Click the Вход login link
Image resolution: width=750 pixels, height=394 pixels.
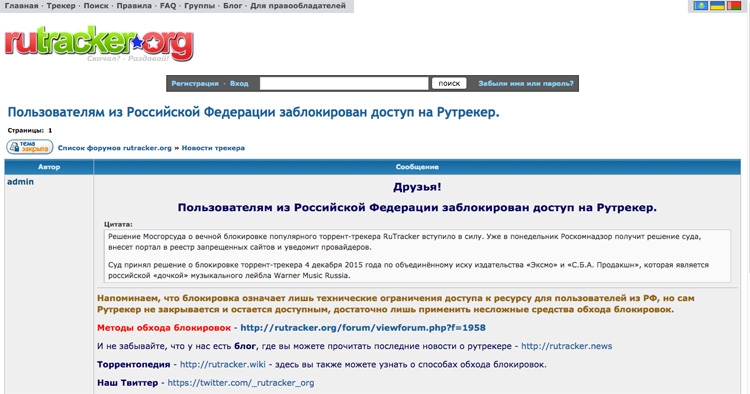[239, 84]
